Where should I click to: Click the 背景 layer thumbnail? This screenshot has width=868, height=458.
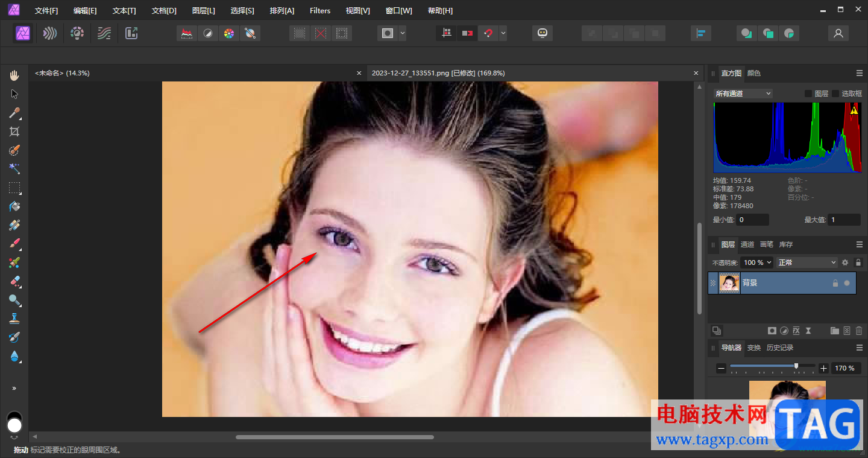coord(729,283)
